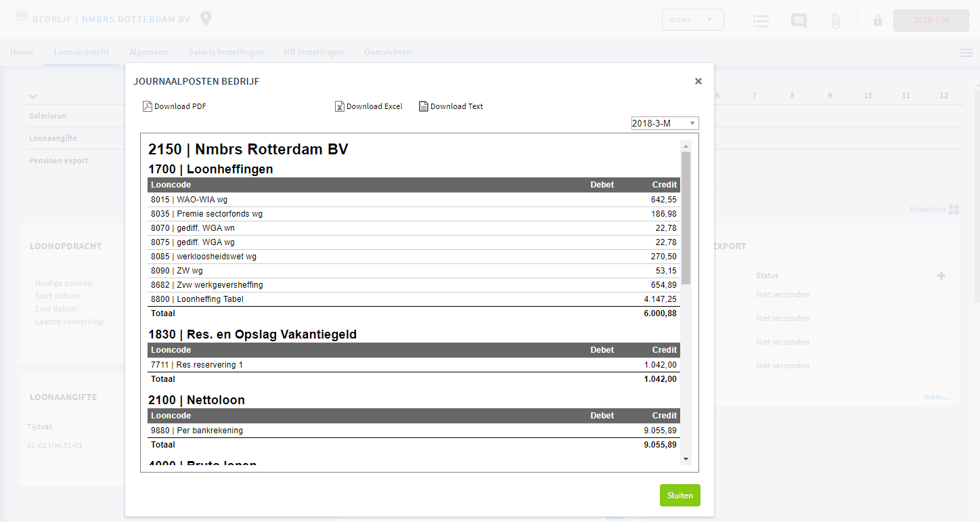This screenshot has width=980, height=522.
Task: Click the 7711 | Res reservering 1 row
Action: click(x=414, y=365)
